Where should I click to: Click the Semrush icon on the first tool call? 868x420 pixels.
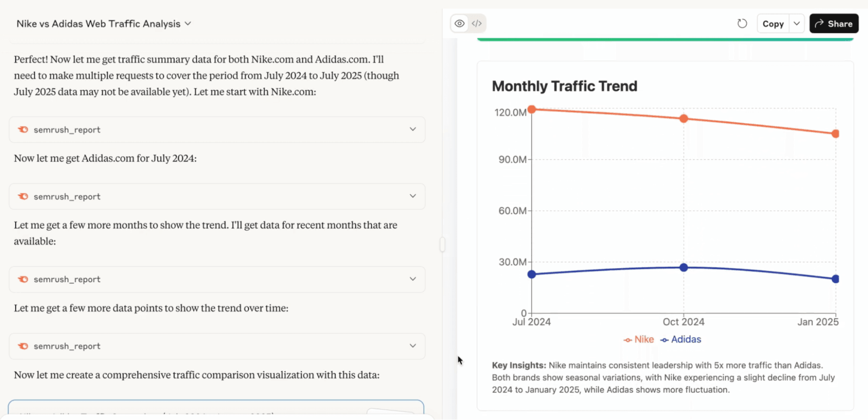(23, 129)
